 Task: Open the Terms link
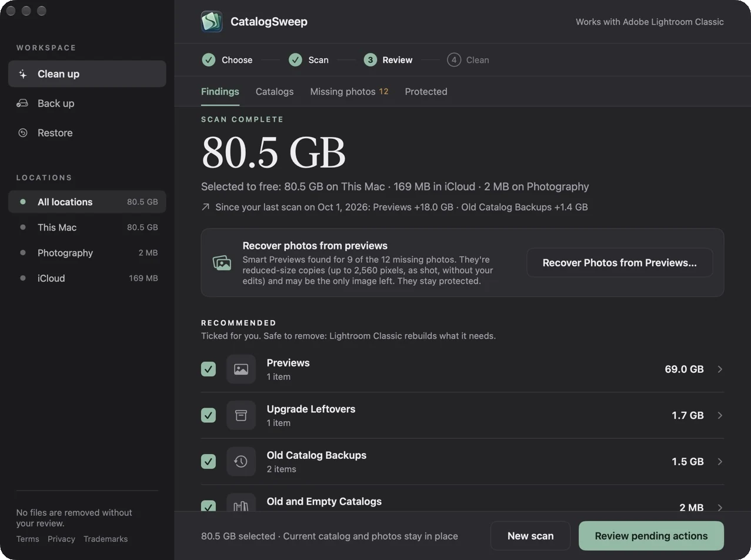pos(28,539)
